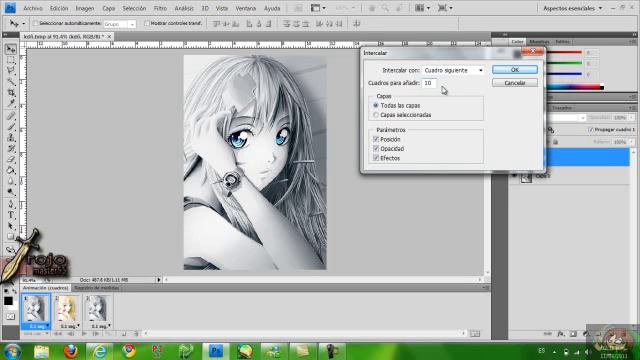This screenshot has width=640, height=360.
Task: Switch to the Muestras tab
Action: (539, 42)
